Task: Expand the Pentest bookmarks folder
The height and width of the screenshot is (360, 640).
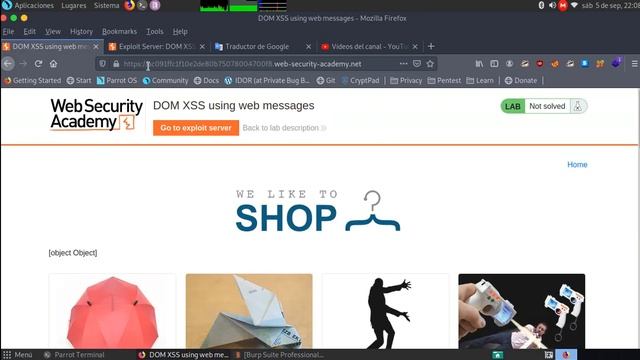Action: (x=444, y=80)
